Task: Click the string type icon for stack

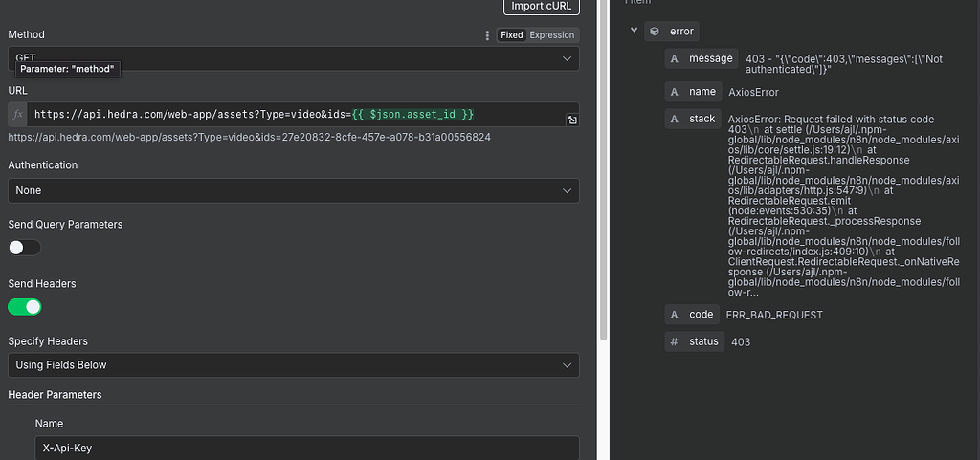Action: 675,119
